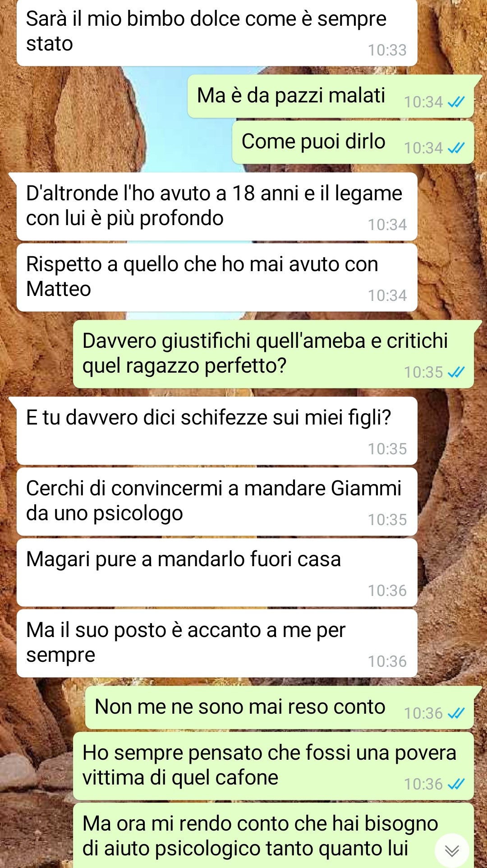Select the 'Come puoi dirlo' bubble
Screen dimensions: 487x868
click(x=353, y=142)
